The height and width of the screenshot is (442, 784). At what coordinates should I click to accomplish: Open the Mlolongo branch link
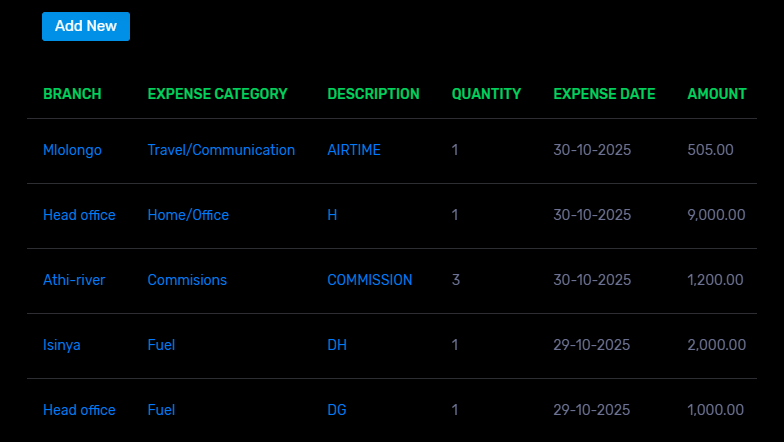click(72, 150)
